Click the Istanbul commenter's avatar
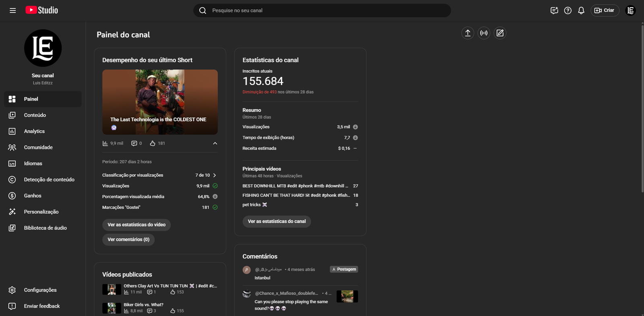 pos(247,270)
